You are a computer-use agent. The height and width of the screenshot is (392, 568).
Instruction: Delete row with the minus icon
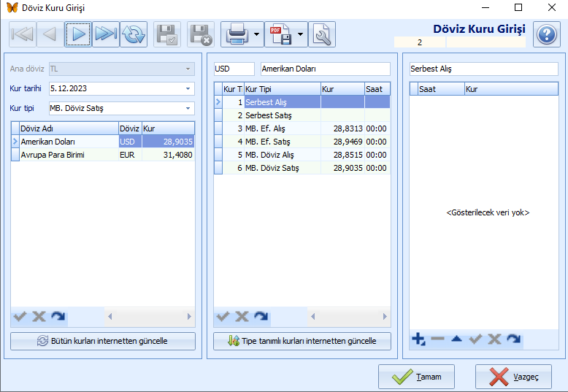click(x=437, y=339)
